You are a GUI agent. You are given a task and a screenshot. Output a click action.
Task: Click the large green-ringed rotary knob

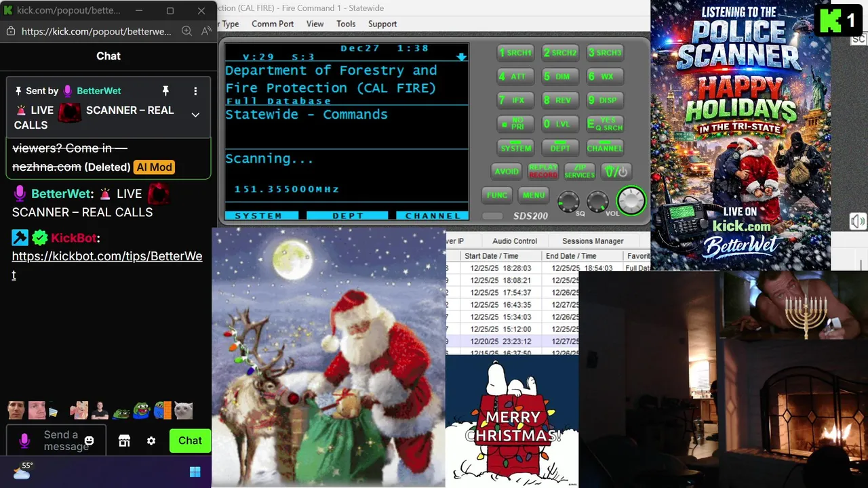tap(631, 201)
